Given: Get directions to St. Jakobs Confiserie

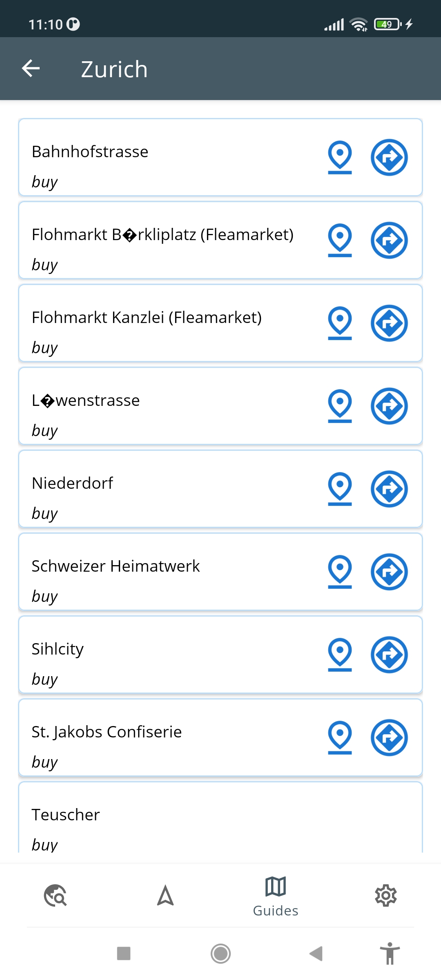Looking at the screenshot, I should pyautogui.click(x=389, y=737).
